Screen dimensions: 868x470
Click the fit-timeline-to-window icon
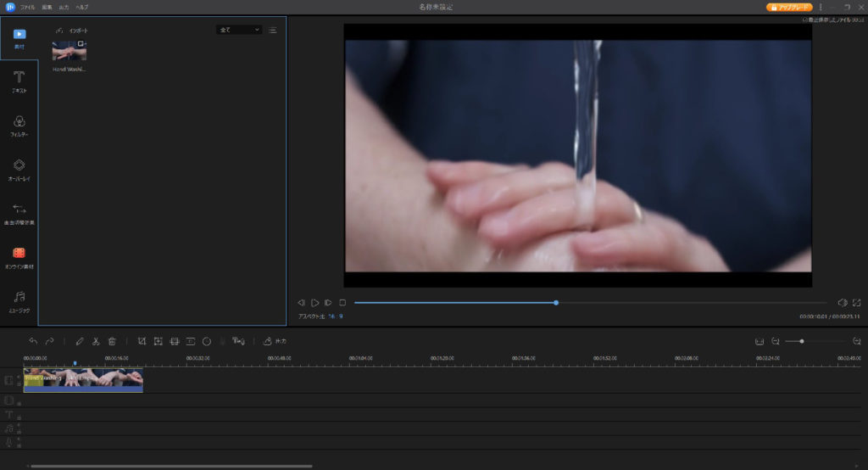759,341
